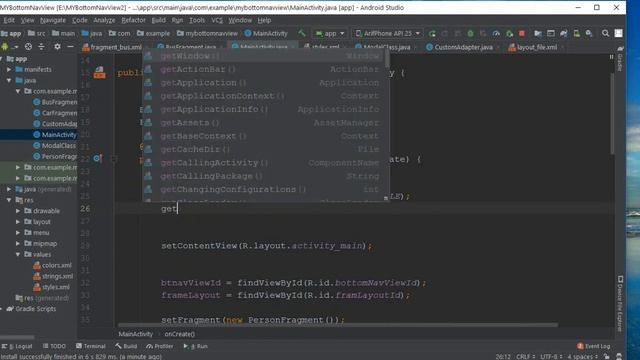The image size is (640, 360).
Task: Expand the java (generated) folder
Action: click(x=9, y=189)
